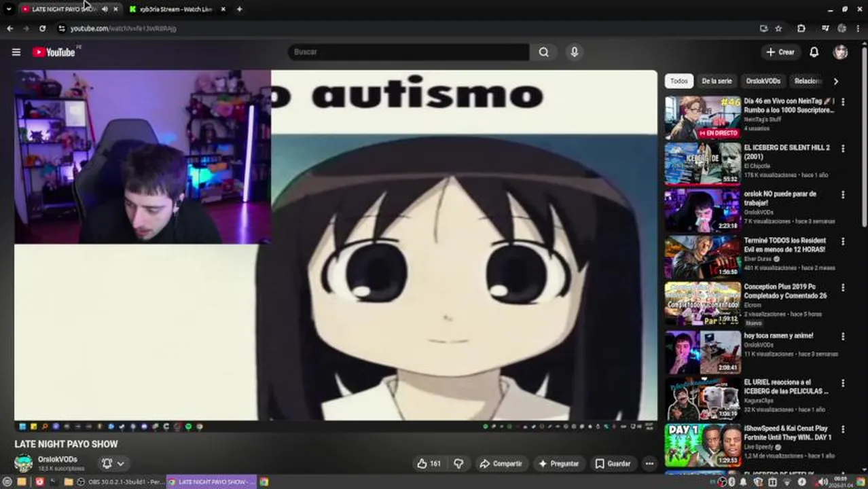868x489 pixels.
Task: Open Conception Plus 2019 Pc thumbnail
Action: point(703,304)
